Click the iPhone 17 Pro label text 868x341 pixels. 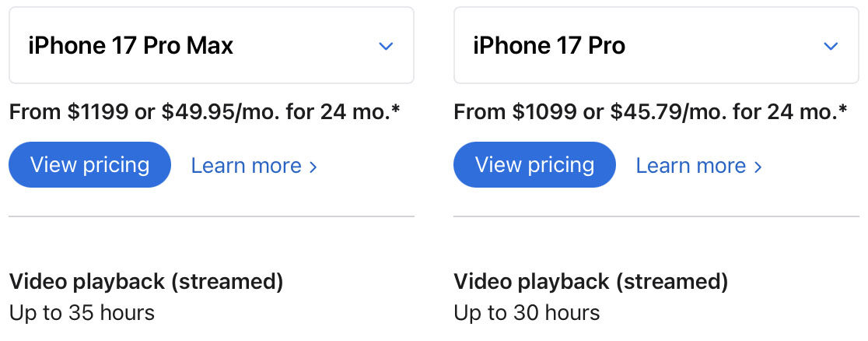[549, 45]
